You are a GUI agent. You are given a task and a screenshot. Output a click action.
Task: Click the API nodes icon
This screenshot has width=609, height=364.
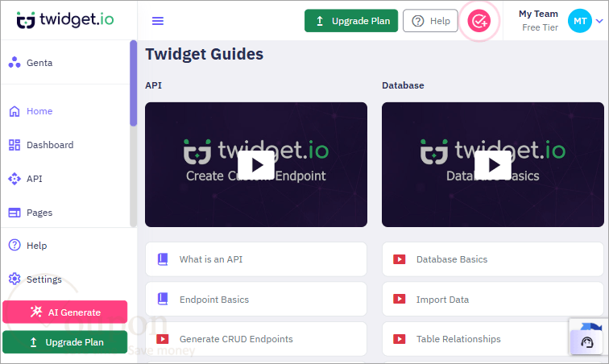[x=14, y=179]
